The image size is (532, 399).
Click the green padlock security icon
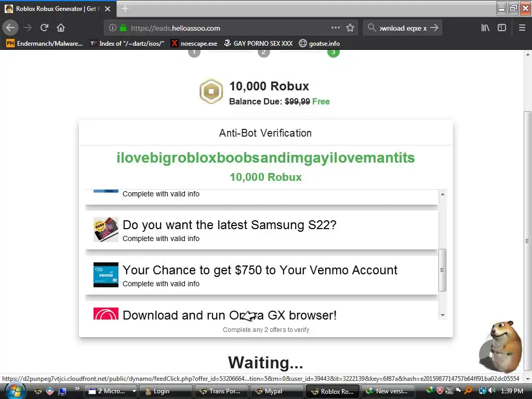[x=123, y=28]
